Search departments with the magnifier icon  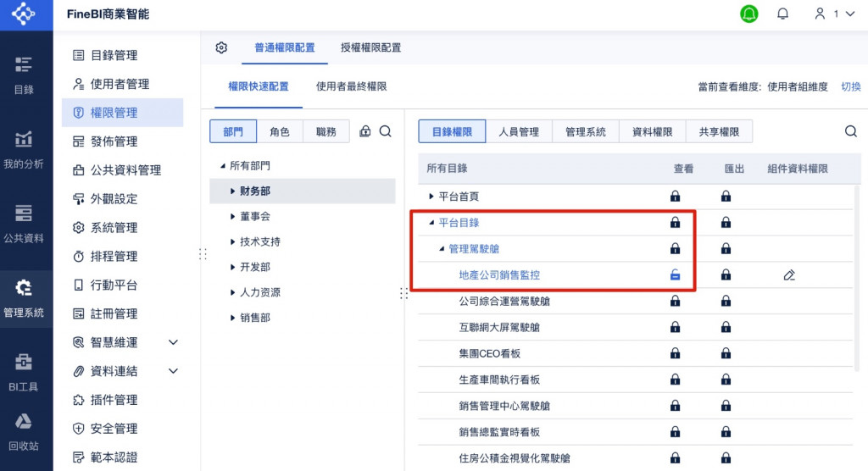tap(386, 131)
